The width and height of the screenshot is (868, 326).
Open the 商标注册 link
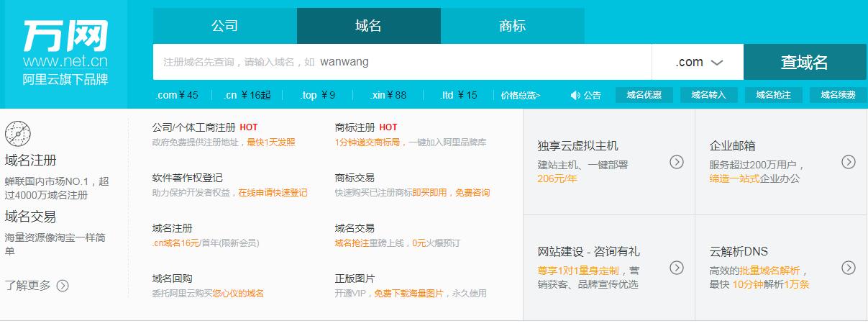click(355, 127)
